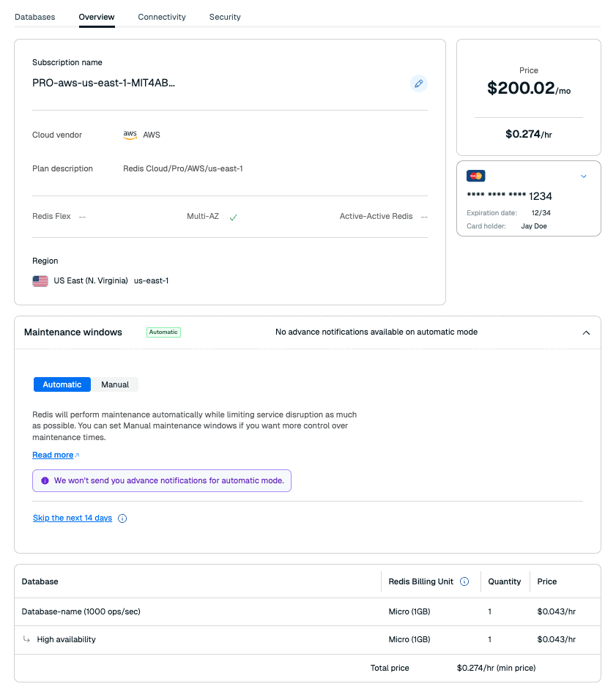Click the pencil edit subscription name icon
Image resolution: width=616 pixels, height=692 pixels.
[x=418, y=83]
